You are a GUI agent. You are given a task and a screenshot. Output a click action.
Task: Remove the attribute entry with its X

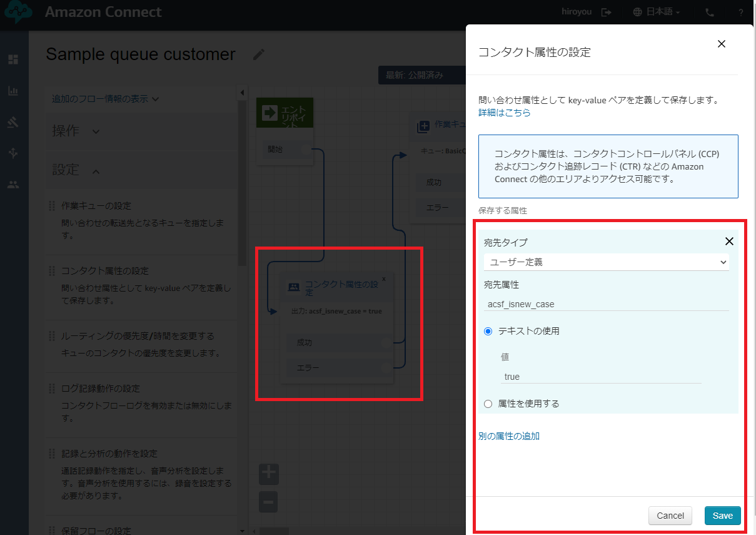pyautogui.click(x=729, y=242)
